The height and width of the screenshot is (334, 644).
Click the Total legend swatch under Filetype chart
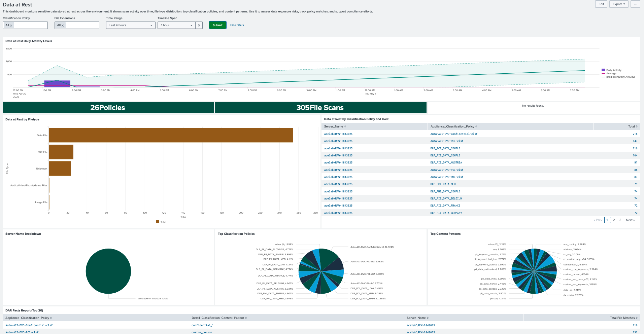coord(157,222)
